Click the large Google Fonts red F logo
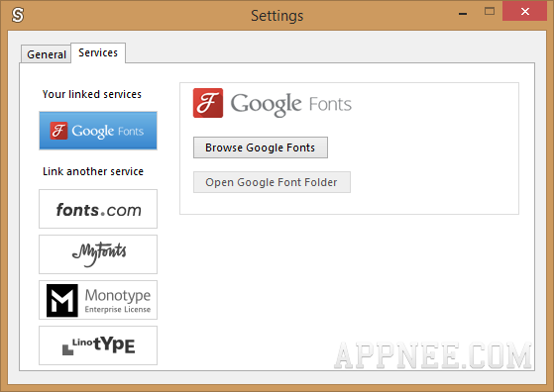Viewport: 554px width, 392px height. tap(208, 103)
